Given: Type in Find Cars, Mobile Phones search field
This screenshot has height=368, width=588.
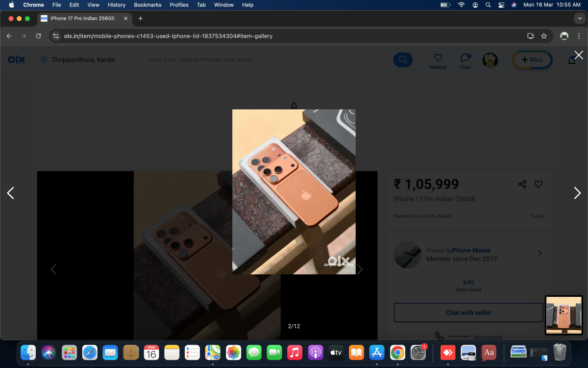Looking at the screenshot, I should tap(265, 60).
